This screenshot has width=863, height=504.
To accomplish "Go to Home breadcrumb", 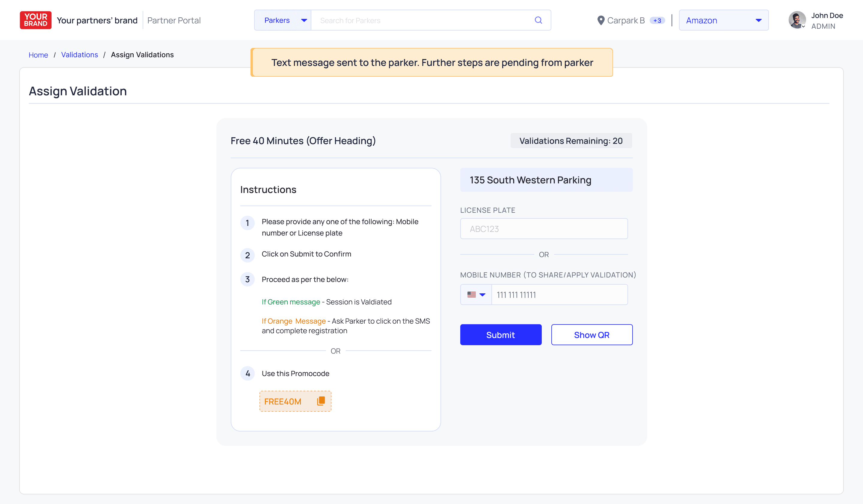I will (x=38, y=55).
